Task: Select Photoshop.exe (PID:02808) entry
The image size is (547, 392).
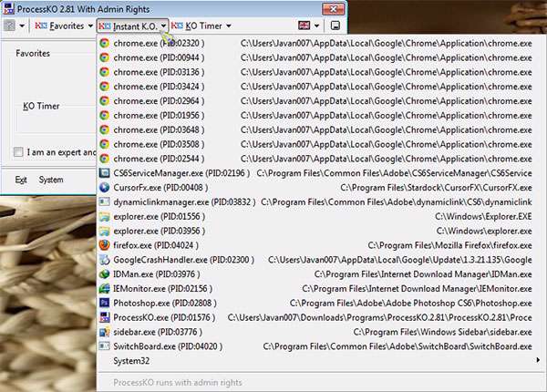Action: click(319, 303)
